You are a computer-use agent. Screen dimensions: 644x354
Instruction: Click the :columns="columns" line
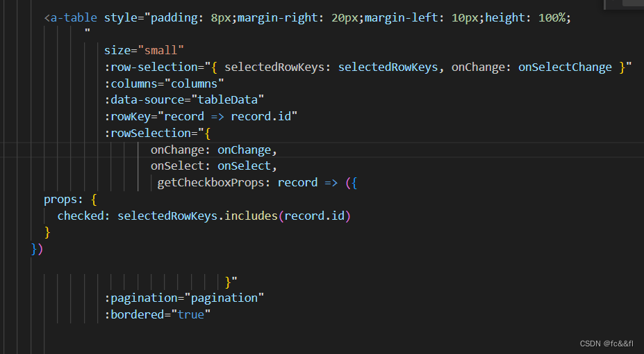coord(164,83)
